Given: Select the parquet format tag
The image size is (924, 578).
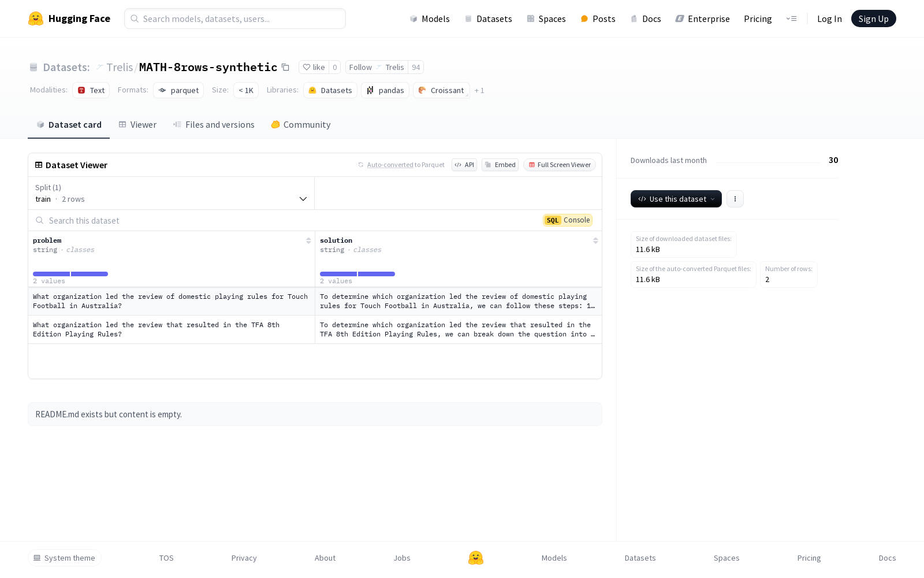Looking at the screenshot, I should (x=178, y=90).
